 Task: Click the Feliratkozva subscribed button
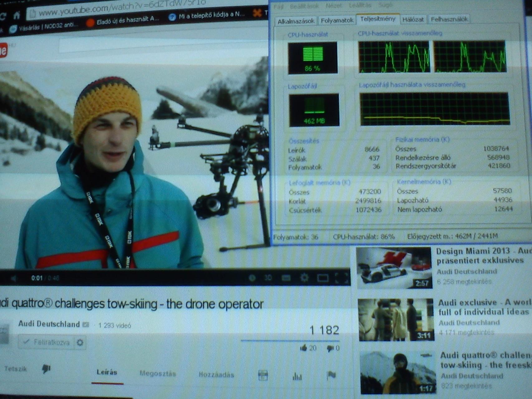pyautogui.click(x=46, y=342)
